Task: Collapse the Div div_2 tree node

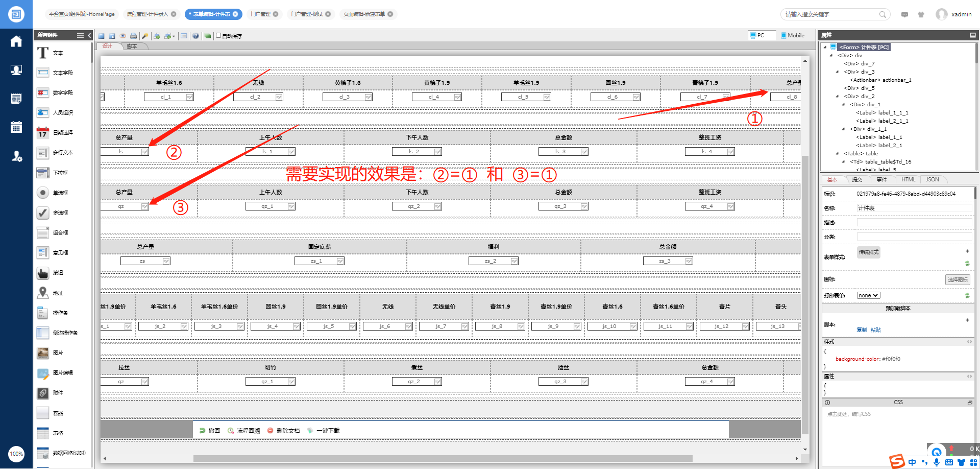Action: click(x=838, y=96)
